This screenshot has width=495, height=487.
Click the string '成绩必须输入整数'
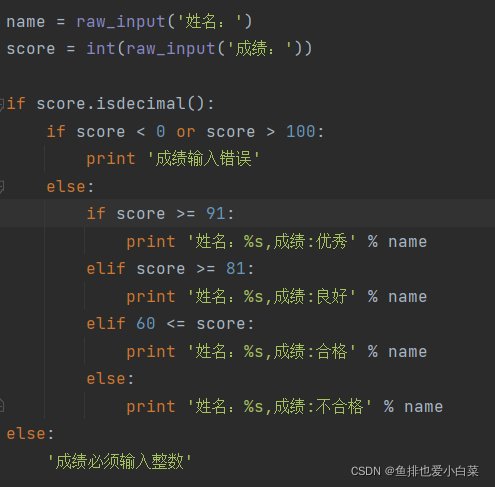tap(119, 461)
